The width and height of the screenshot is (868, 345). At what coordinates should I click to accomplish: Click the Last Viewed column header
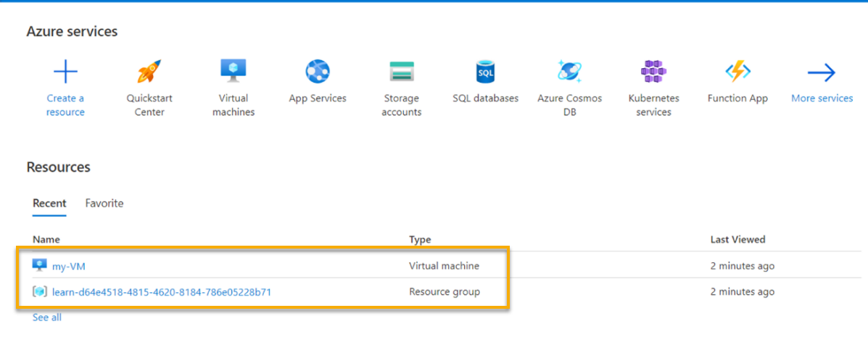[738, 239]
